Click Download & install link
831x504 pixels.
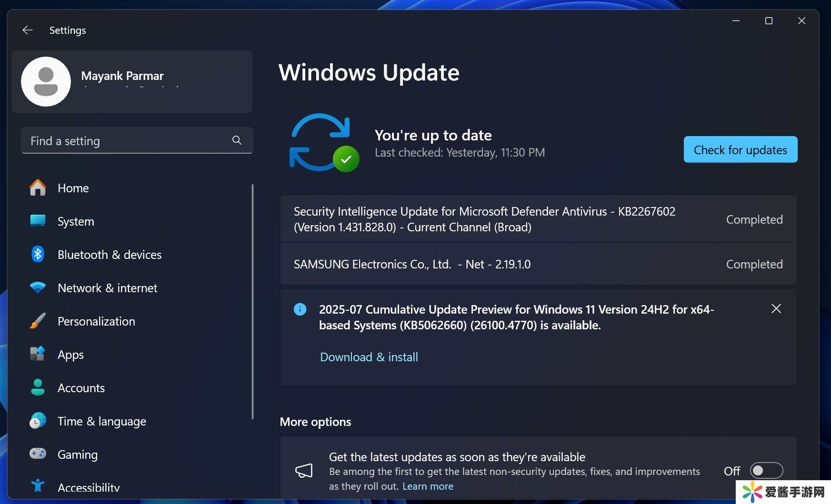369,357
